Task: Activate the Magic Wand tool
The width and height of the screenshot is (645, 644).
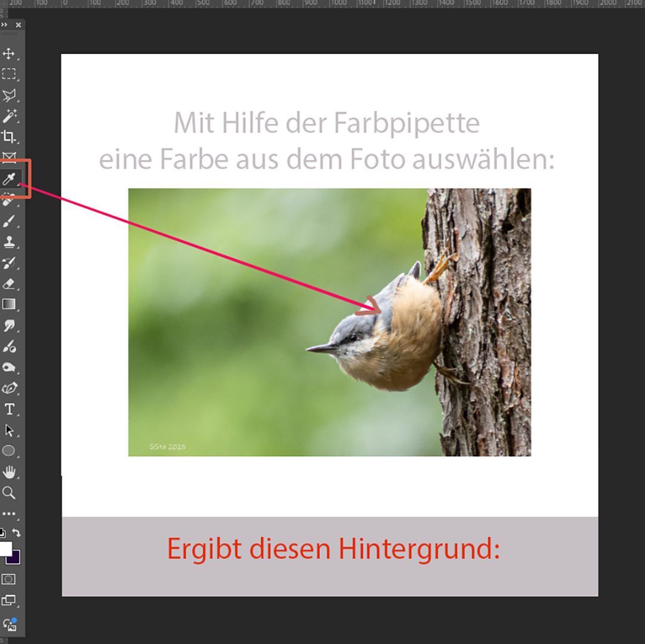Action: coord(9,116)
